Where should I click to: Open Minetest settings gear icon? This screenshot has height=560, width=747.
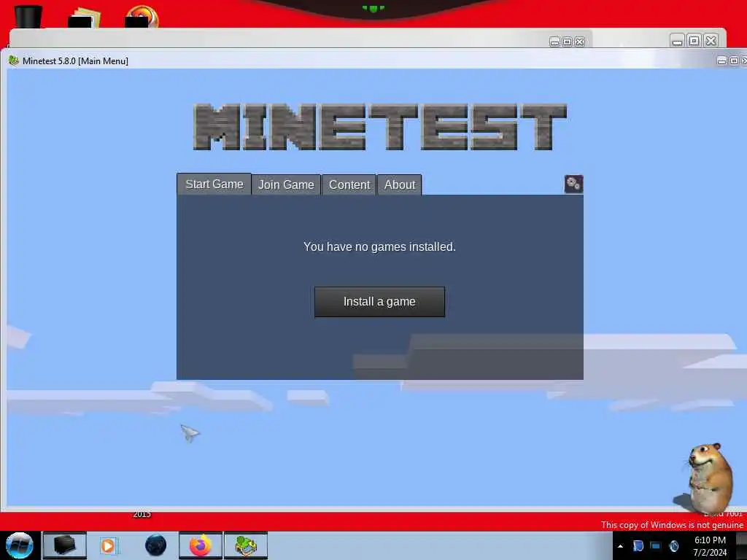[573, 184]
